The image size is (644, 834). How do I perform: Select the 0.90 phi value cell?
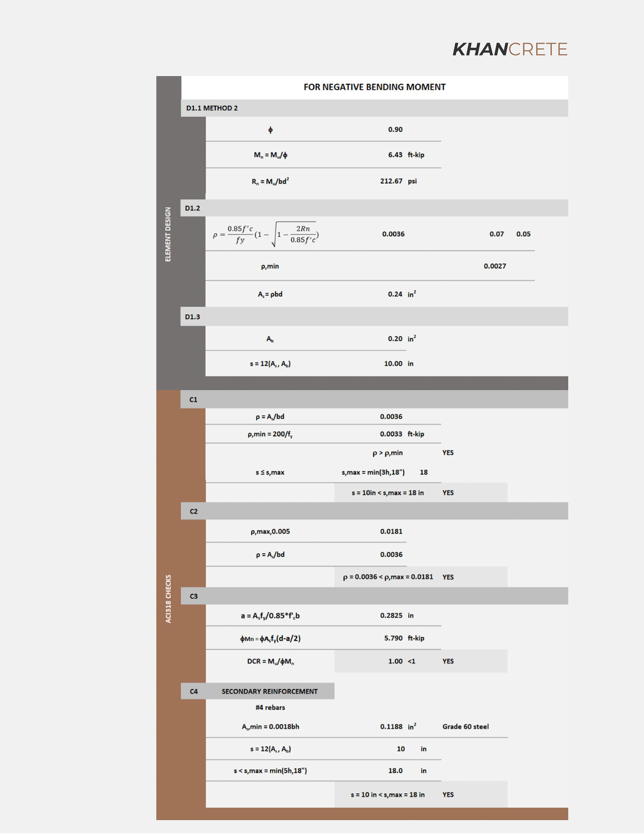click(x=395, y=130)
